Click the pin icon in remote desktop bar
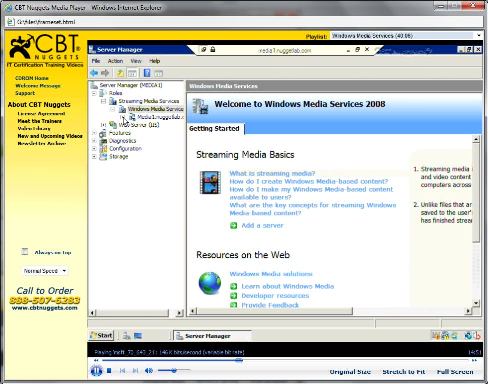The width and height of the screenshot is (488, 384). [204, 49]
